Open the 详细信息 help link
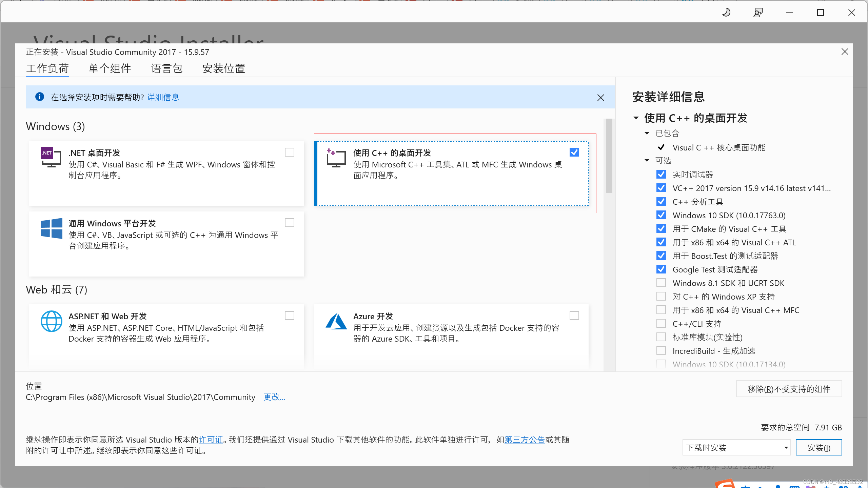 (163, 97)
